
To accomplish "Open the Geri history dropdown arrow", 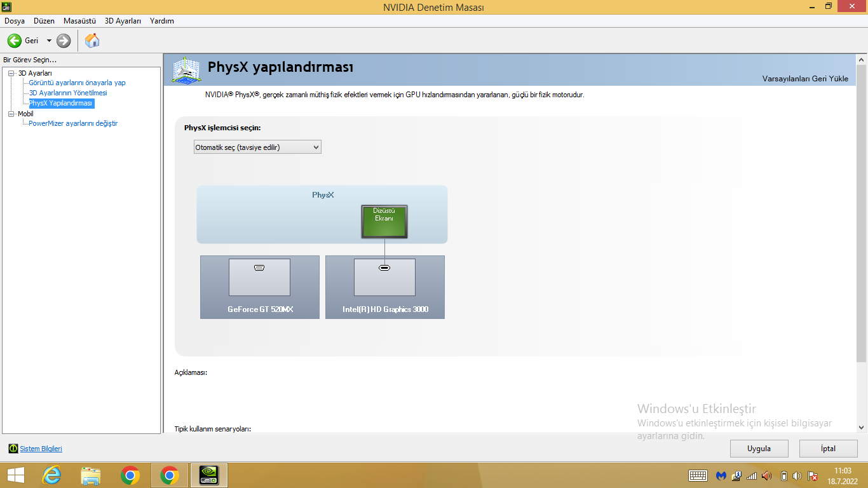I will 49,41.
